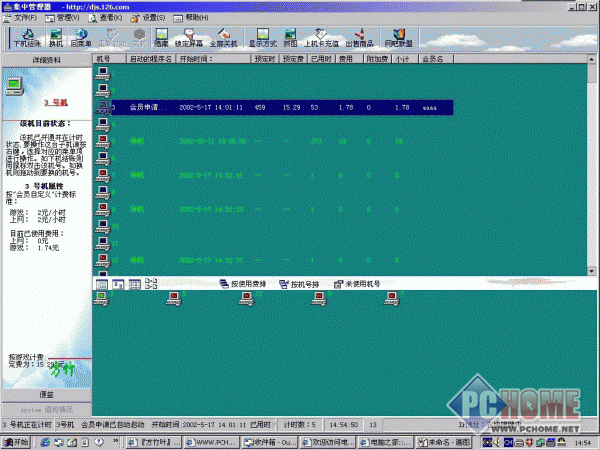Click the 全部关机 shut down all icon
Screen dimensions: 600x450
(x=223, y=38)
